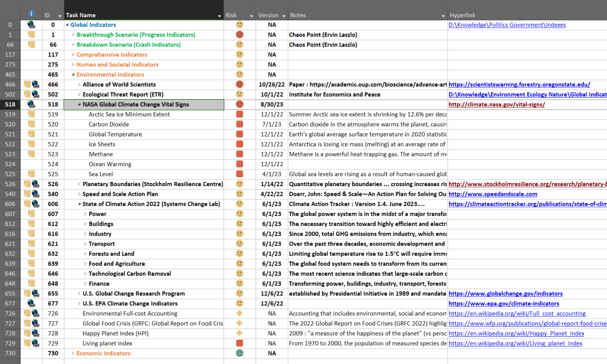The height and width of the screenshot is (364, 607).
Task: Click hyperlink globe icon for NASA Vital Signs row
Action: [x=31, y=104]
